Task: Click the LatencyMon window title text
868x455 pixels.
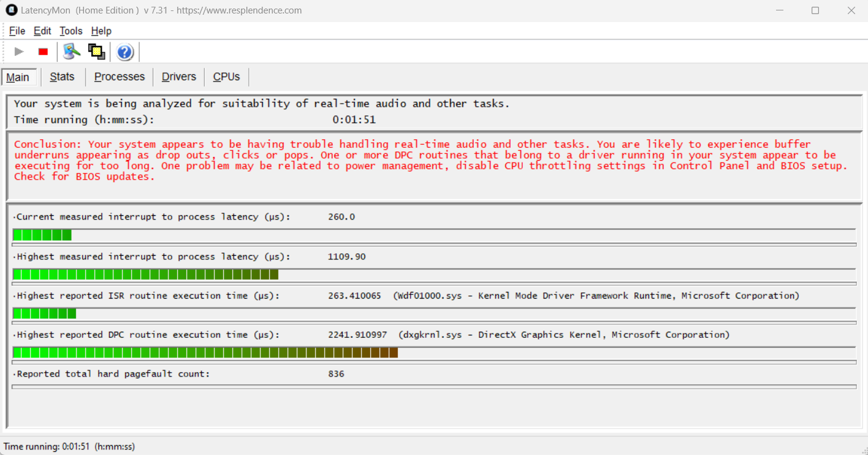Action: [162, 10]
